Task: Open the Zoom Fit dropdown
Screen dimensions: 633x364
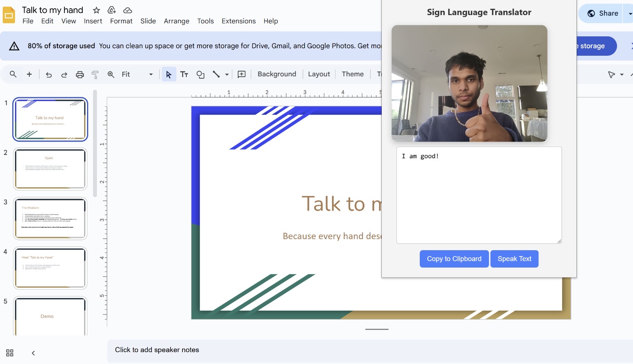Action: click(150, 74)
